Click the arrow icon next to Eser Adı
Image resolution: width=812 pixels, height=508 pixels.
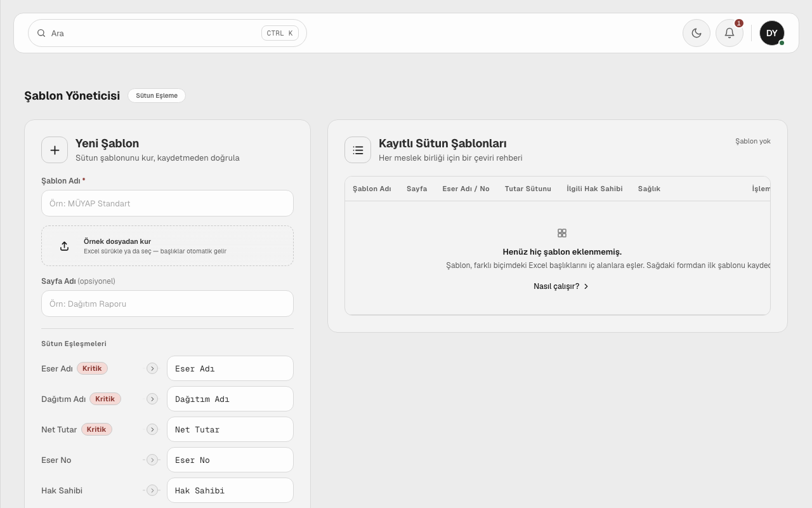coord(152,368)
